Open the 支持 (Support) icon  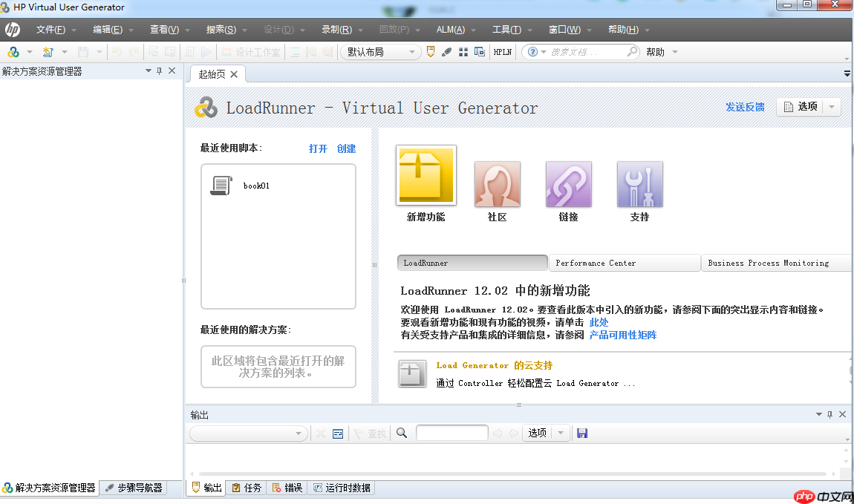tap(639, 183)
